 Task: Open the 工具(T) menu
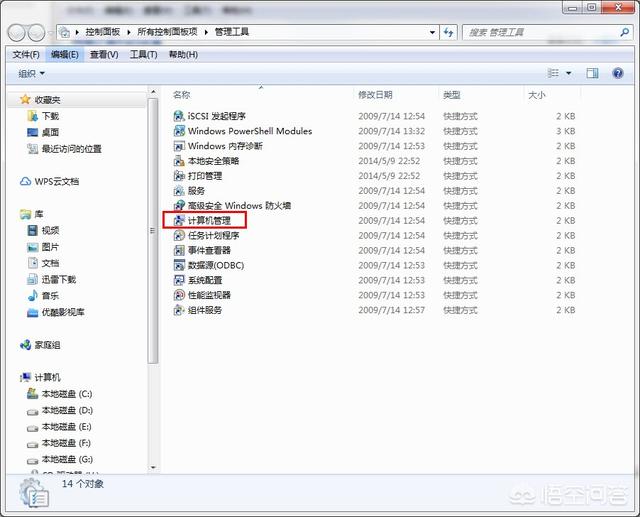(143, 55)
